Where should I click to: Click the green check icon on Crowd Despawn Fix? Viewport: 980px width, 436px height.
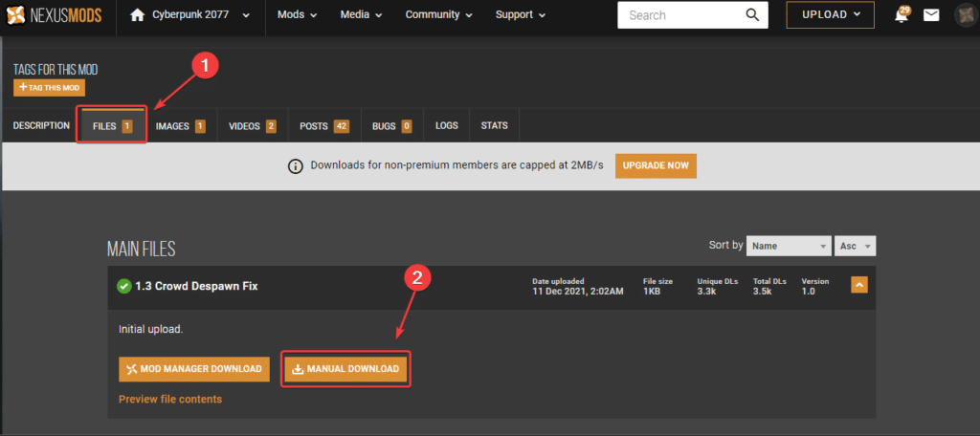click(123, 286)
